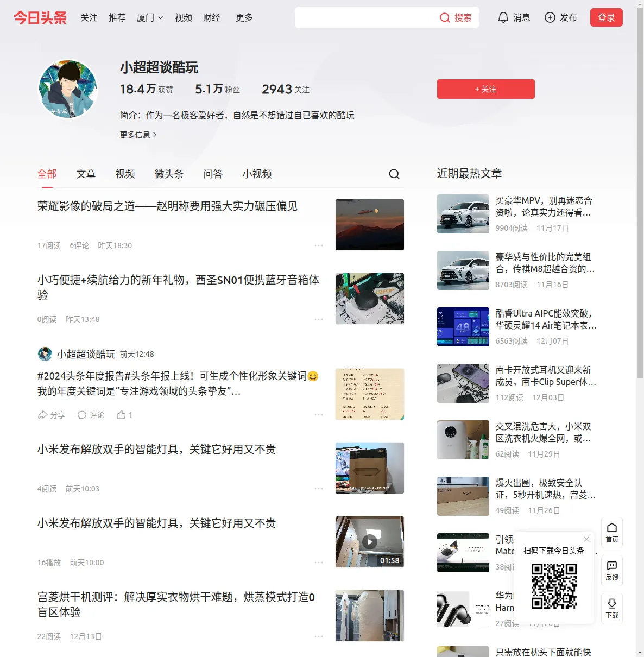644x657 pixels.
Task: Click 6评论 under 荣耀影像 article
Action: click(79, 245)
